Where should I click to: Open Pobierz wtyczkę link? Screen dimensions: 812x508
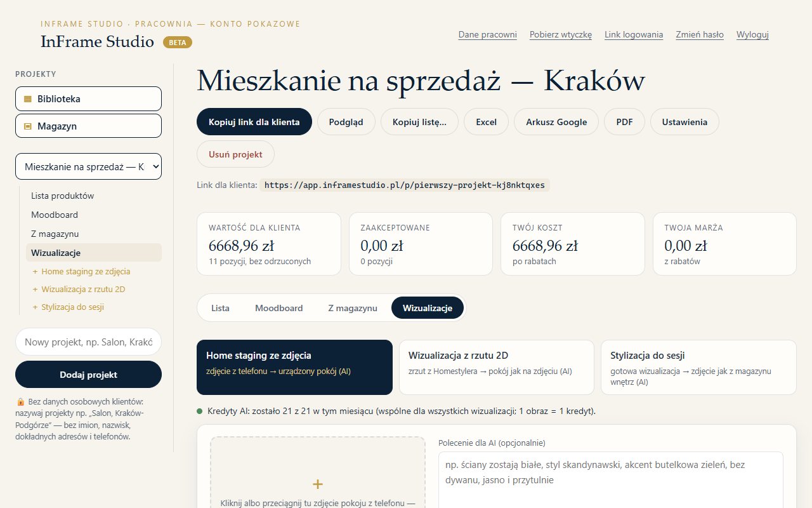[x=561, y=35]
